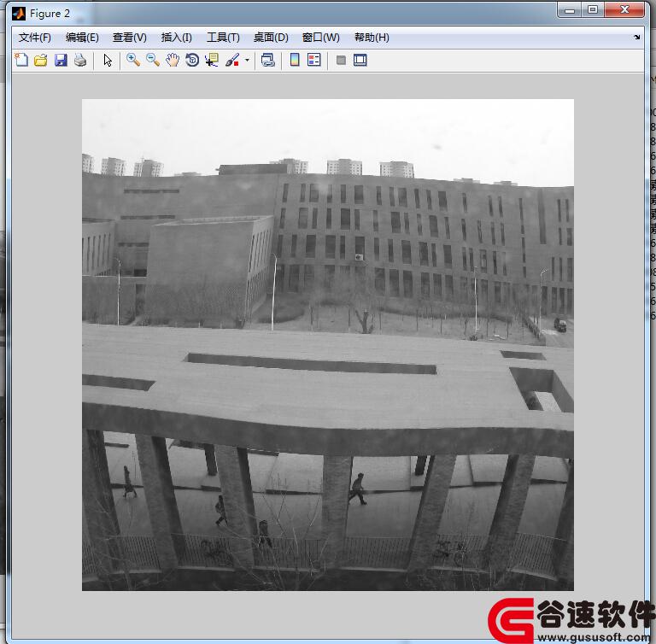656x644 pixels.
Task: Open the 编辑(E) menu
Action: click(82, 38)
